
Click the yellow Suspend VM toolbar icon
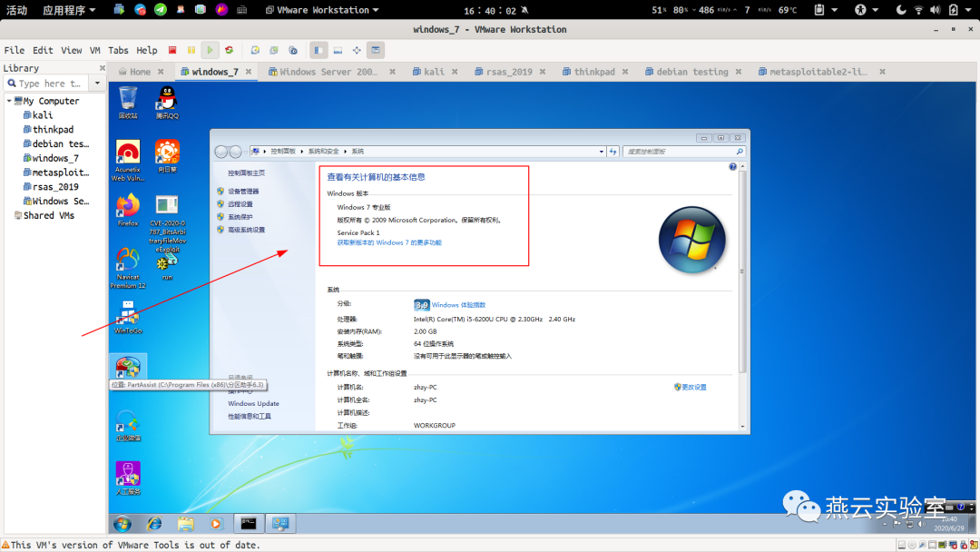191,50
